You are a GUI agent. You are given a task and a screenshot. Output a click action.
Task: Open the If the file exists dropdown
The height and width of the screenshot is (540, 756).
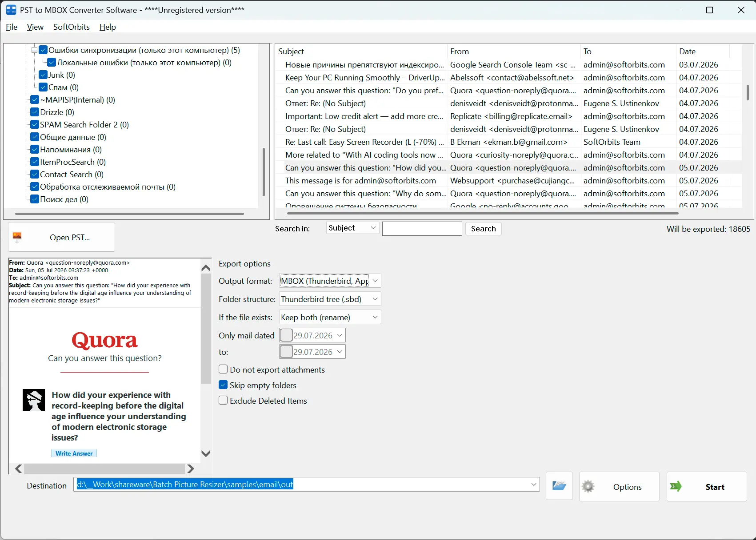point(375,317)
